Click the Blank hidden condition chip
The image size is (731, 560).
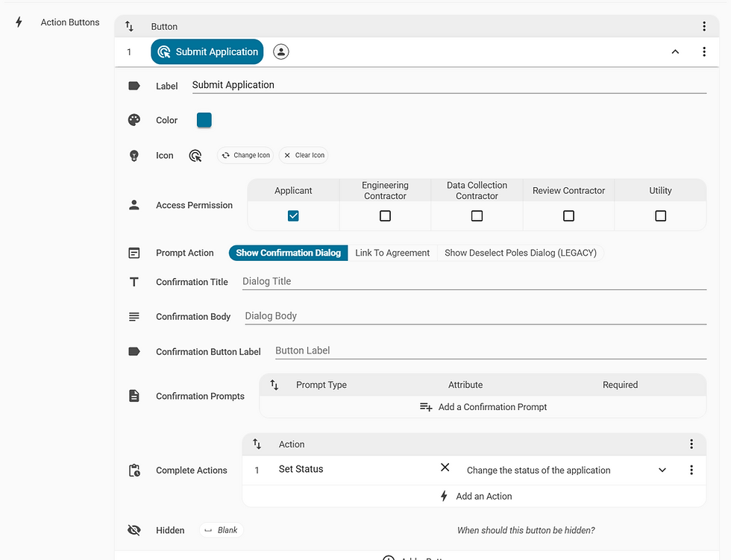221,530
